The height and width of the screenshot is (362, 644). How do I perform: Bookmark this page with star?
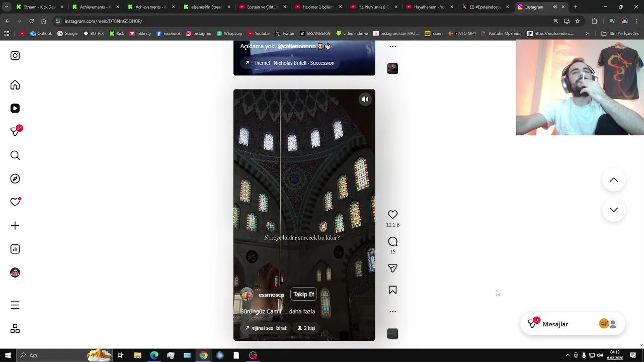[578, 21]
